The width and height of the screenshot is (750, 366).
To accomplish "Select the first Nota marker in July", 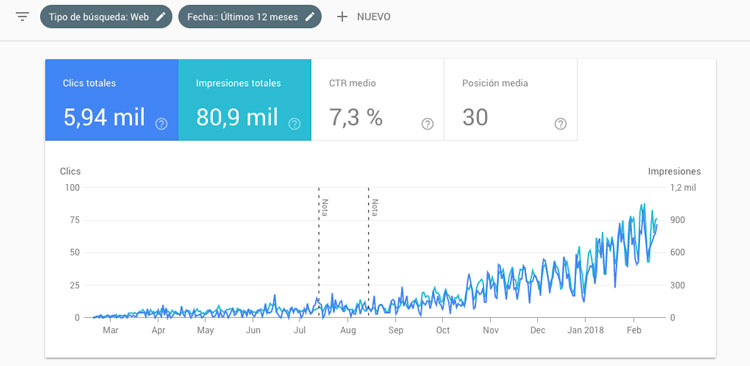I will coord(324,208).
